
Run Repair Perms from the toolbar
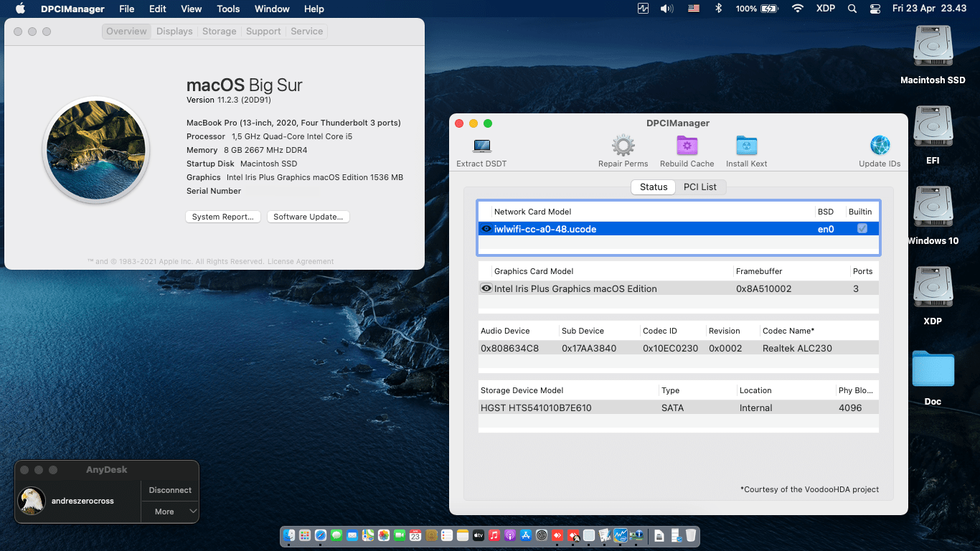click(623, 146)
